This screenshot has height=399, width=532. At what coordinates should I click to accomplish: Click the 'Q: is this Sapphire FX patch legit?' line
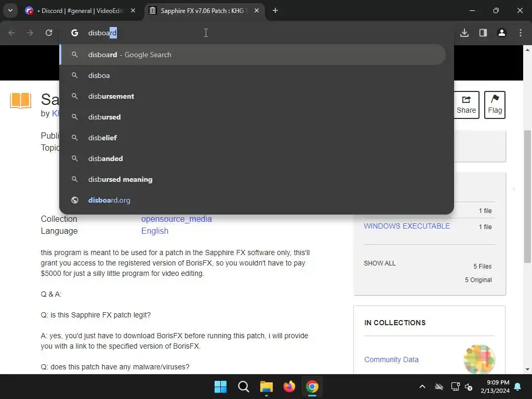click(x=96, y=315)
